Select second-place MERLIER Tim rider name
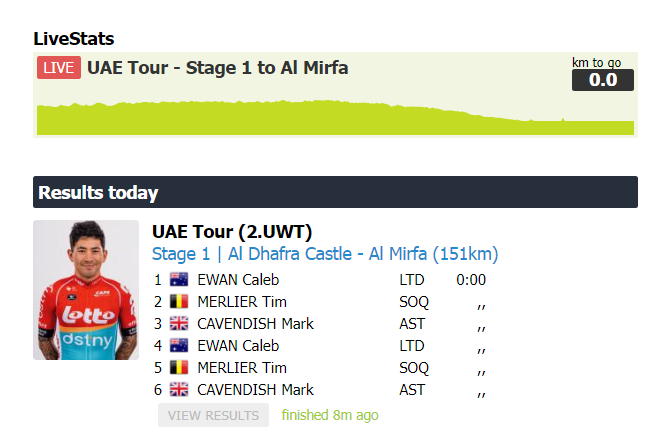This screenshot has width=647, height=432. [x=241, y=302]
